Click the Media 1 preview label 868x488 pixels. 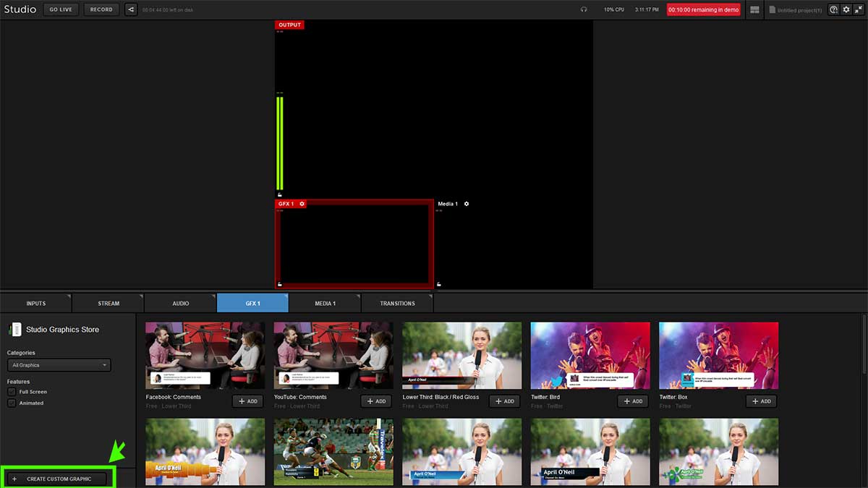pyautogui.click(x=448, y=204)
